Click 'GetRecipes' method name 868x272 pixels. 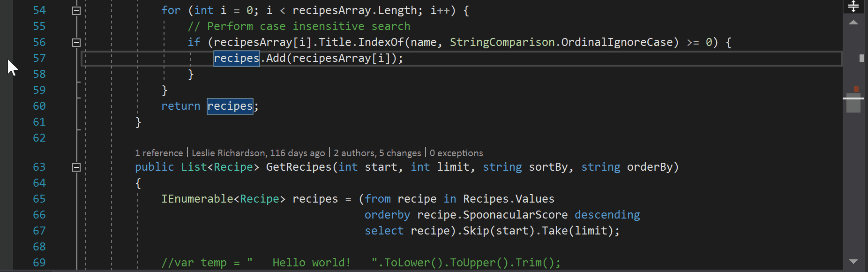click(x=299, y=167)
